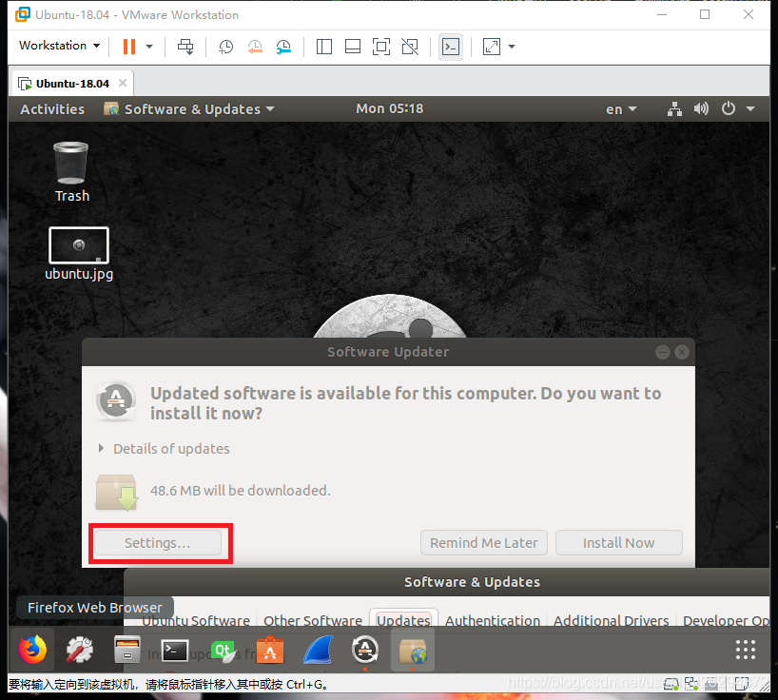
Task: Minimize the Software Updater dialog
Action: 662,352
